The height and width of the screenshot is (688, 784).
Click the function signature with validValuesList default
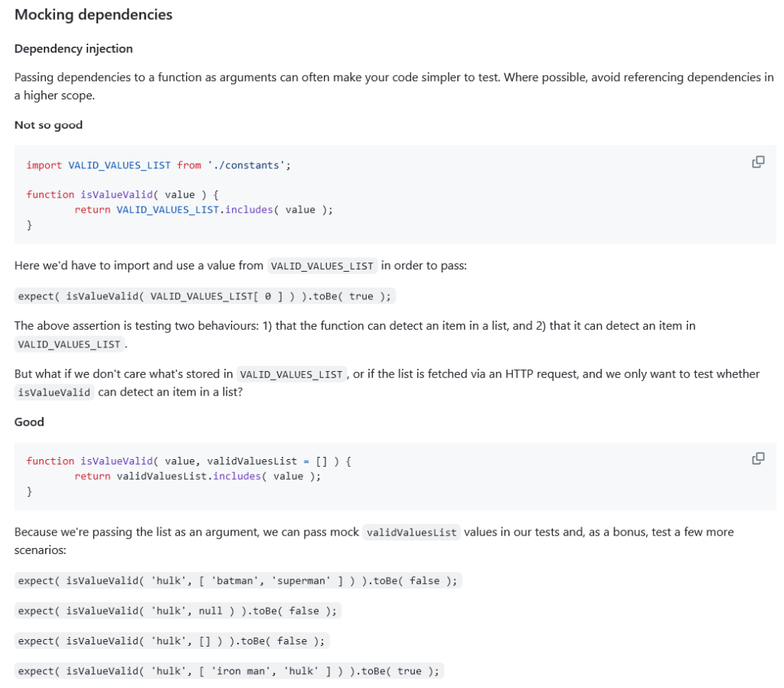pos(188,461)
